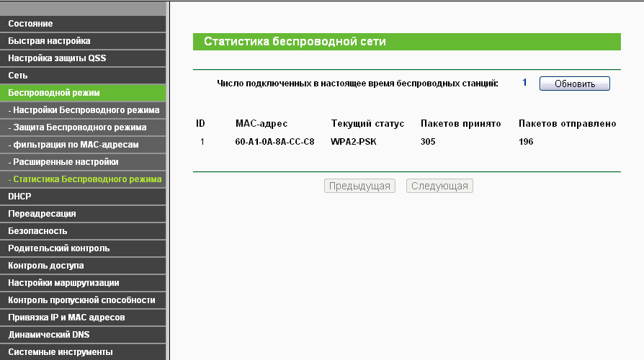Open Динамический DNS section
Viewport: 644px width, 360px height.
pyautogui.click(x=83, y=334)
